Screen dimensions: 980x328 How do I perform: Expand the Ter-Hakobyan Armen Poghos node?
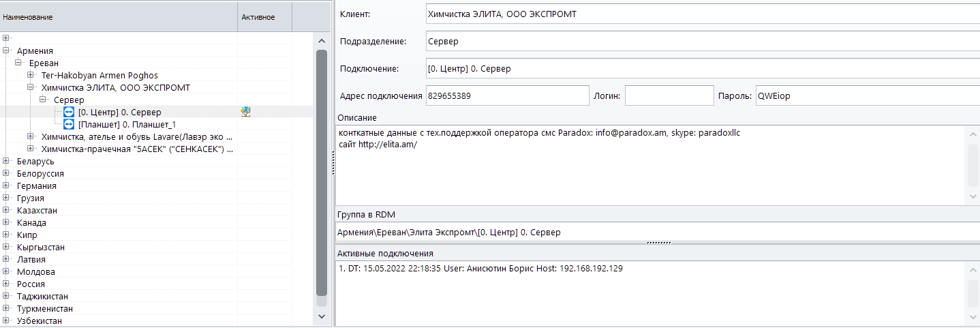click(31, 75)
